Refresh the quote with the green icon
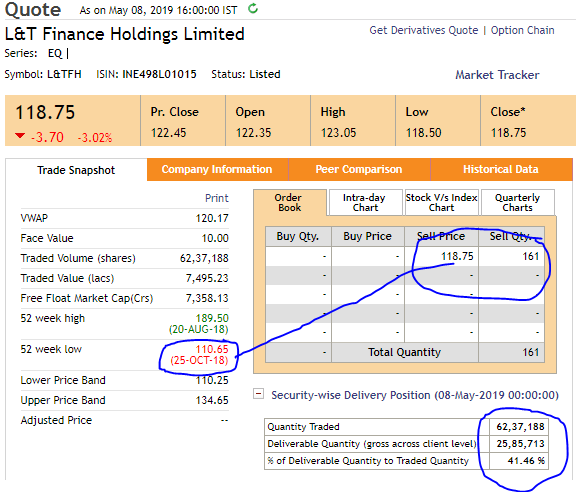This screenshot has height=492, width=581. point(253,8)
